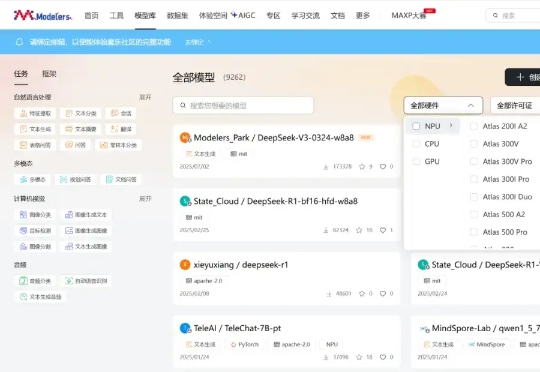Open 数据集 in the top navigation
The height and width of the screenshot is (372, 540).
[x=177, y=16]
